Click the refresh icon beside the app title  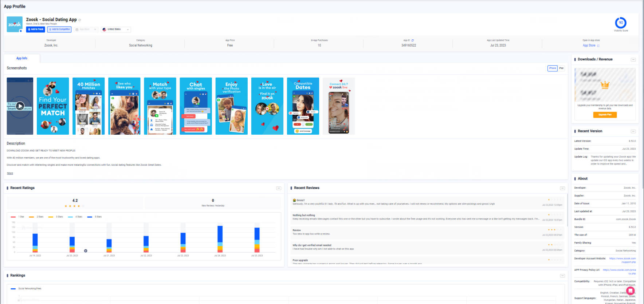[x=80, y=20]
